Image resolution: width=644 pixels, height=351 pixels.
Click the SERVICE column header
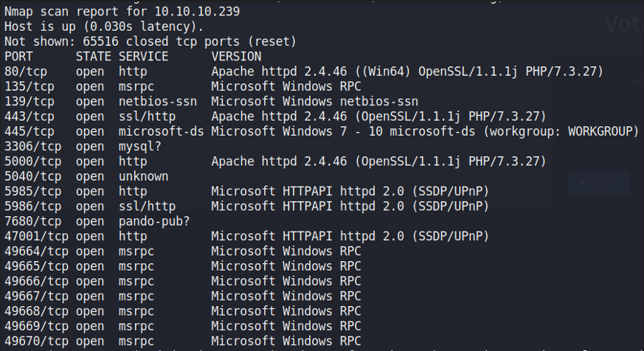point(143,57)
